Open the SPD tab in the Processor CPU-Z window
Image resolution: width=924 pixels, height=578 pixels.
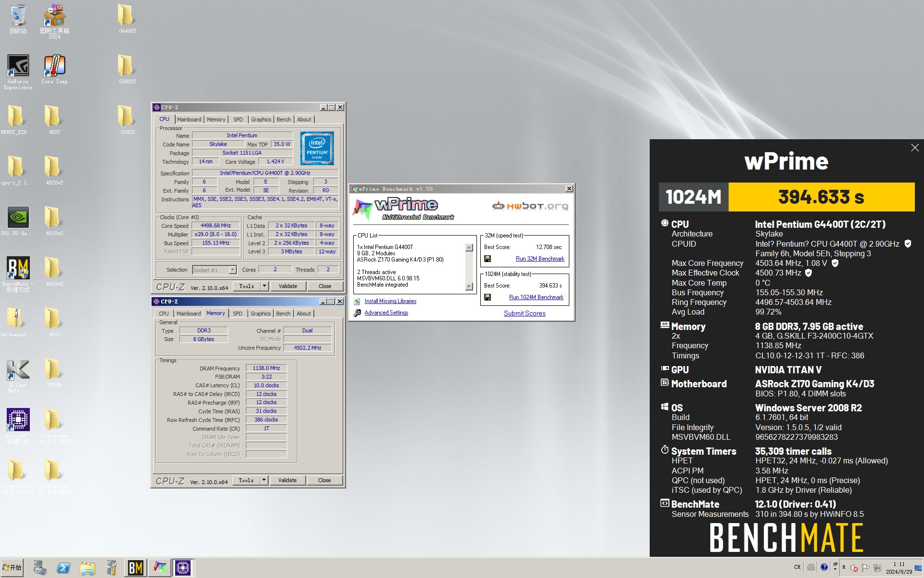[238, 119]
